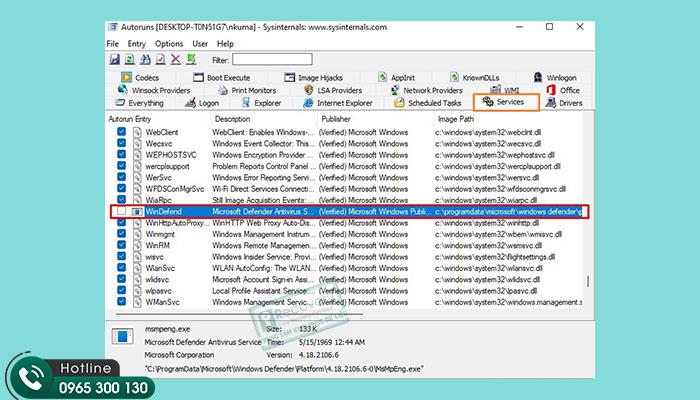The width and height of the screenshot is (700, 400).
Task: Switch to the Explorer tab
Action: [261, 103]
